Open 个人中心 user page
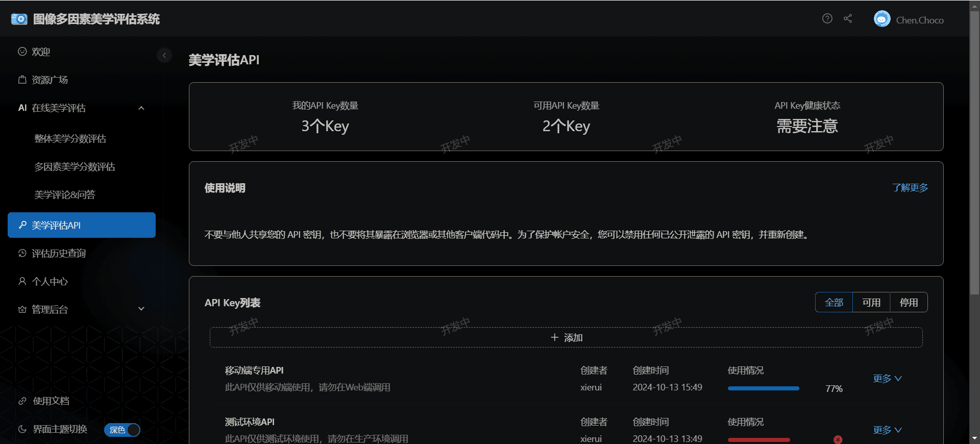 pos(50,282)
